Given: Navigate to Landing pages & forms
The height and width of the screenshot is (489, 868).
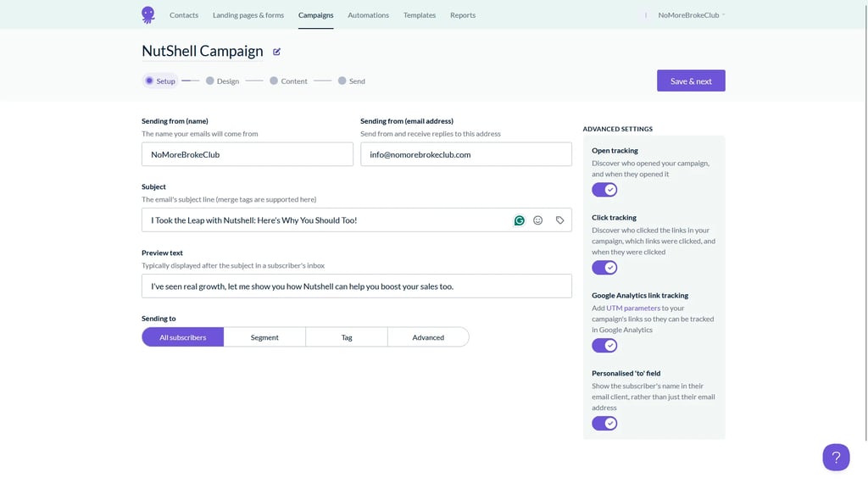Looking at the screenshot, I should click(248, 15).
